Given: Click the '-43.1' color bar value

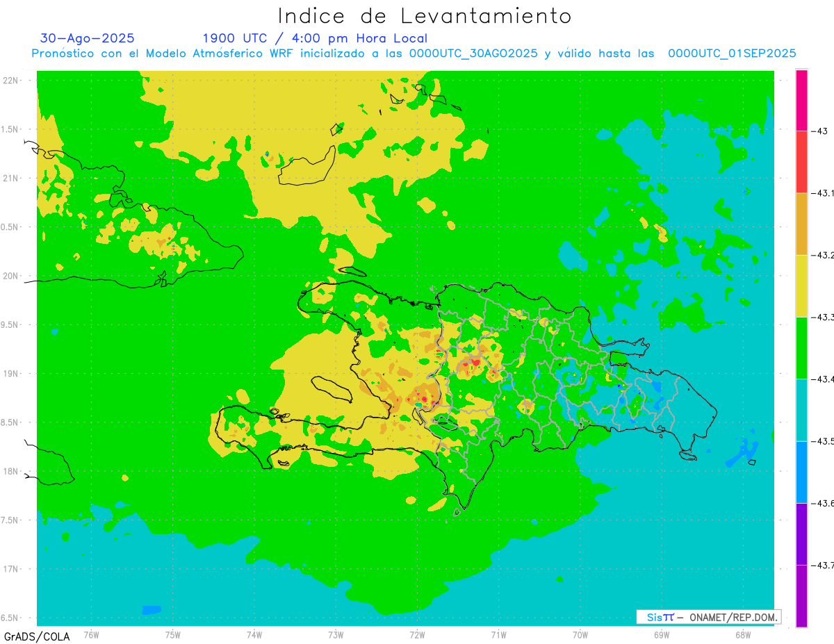Looking at the screenshot, I should pyautogui.click(x=824, y=193).
